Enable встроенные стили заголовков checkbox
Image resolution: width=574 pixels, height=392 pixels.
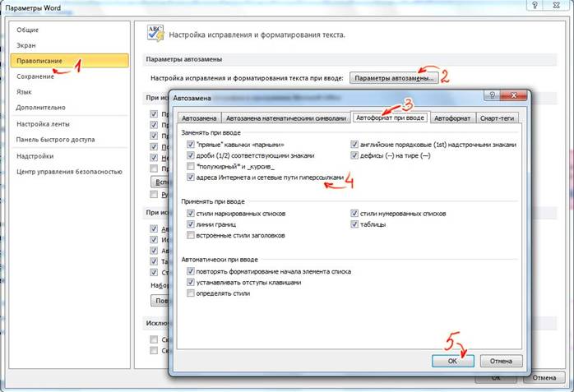190,235
